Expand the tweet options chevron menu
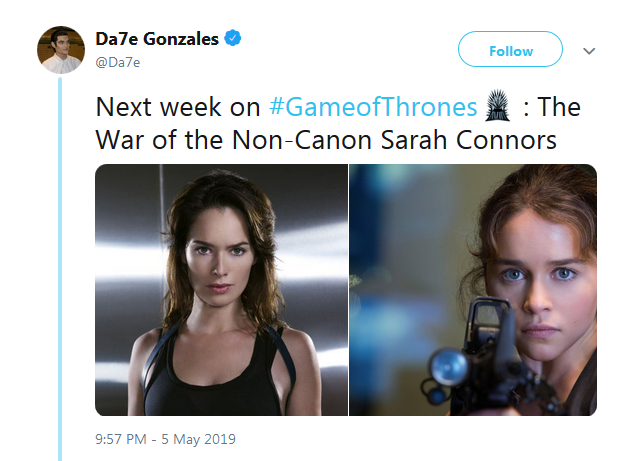 [589, 51]
